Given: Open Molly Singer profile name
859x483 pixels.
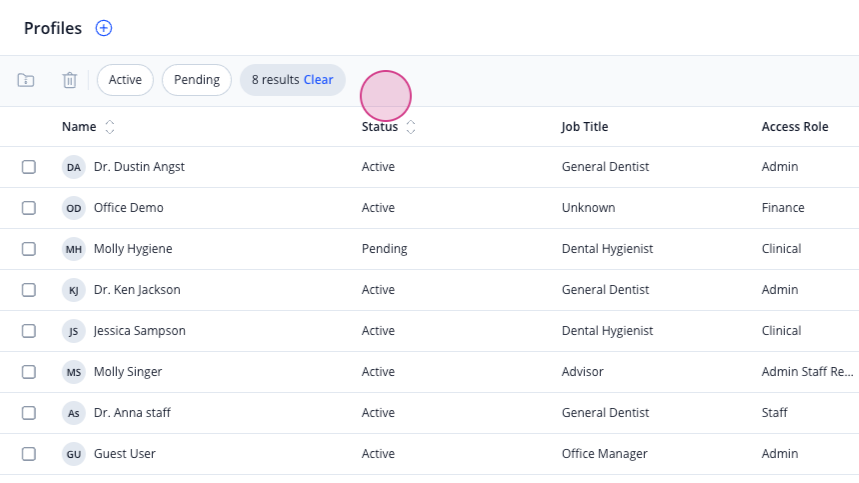Looking at the screenshot, I should (x=128, y=372).
